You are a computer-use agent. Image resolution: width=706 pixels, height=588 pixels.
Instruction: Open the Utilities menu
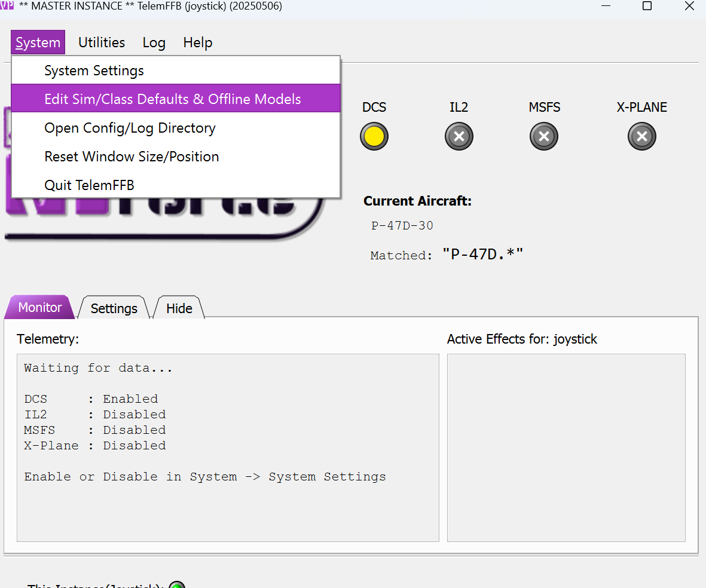pos(102,42)
